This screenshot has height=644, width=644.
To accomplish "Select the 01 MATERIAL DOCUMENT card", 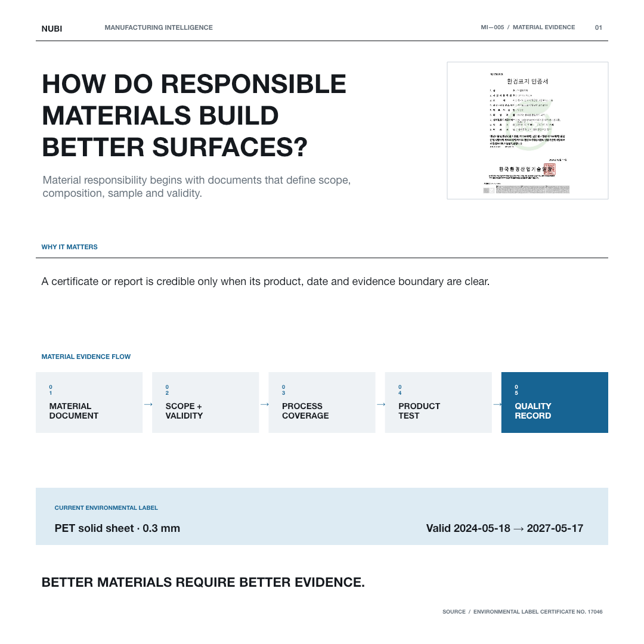I will pyautogui.click(x=89, y=402).
